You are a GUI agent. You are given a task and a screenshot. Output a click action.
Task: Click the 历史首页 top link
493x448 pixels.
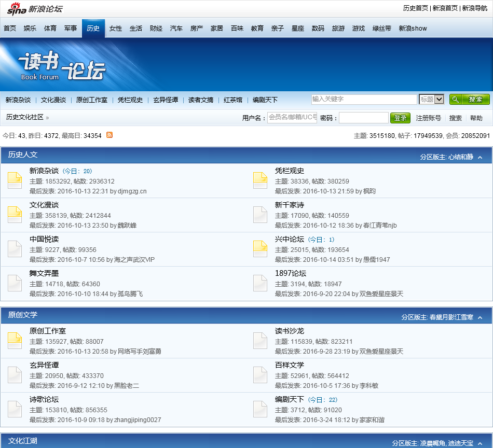coord(415,8)
